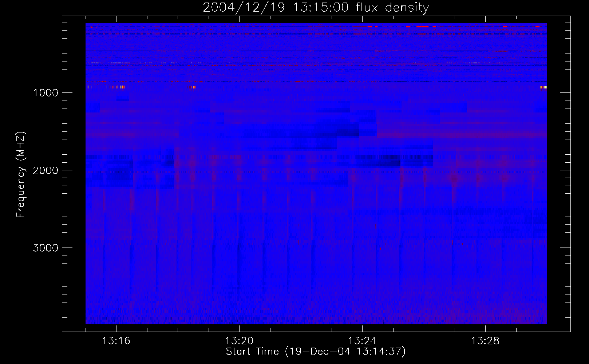Click the 'Start Time (19-Dec-04 13:14:37)' axis label
The width and height of the screenshot is (589, 364).
[x=316, y=352]
